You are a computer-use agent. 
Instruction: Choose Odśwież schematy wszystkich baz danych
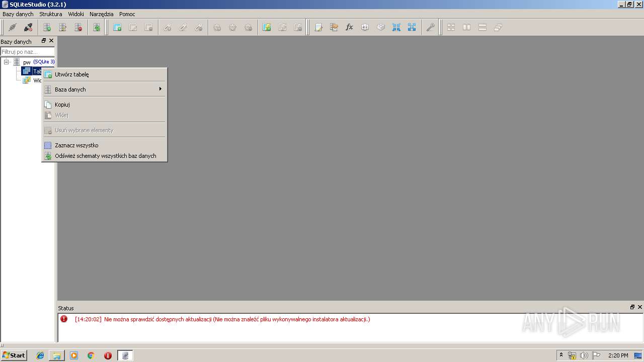point(104,156)
